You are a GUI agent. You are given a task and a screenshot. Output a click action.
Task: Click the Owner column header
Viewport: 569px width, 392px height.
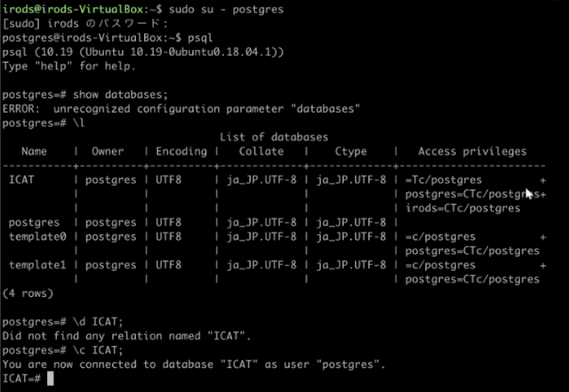click(108, 151)
